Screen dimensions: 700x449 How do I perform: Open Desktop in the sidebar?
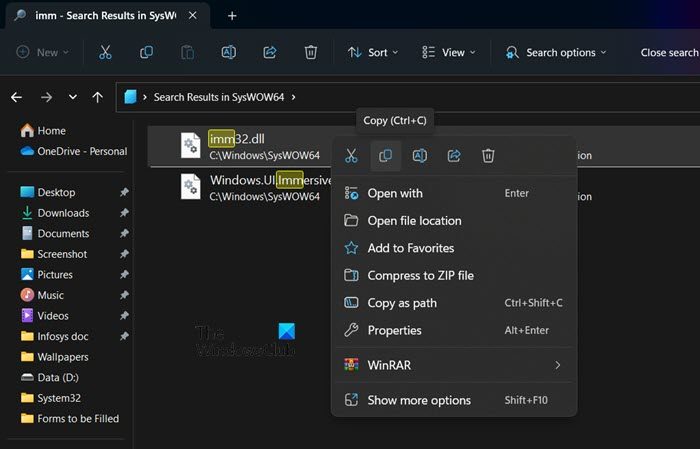[x=48, y=192]
